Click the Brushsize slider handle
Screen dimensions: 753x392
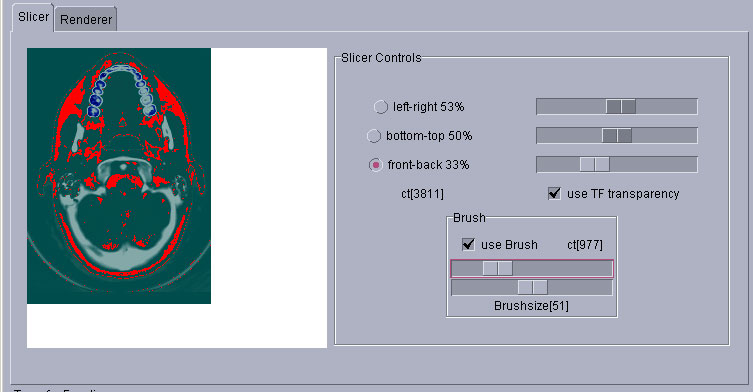533,288
